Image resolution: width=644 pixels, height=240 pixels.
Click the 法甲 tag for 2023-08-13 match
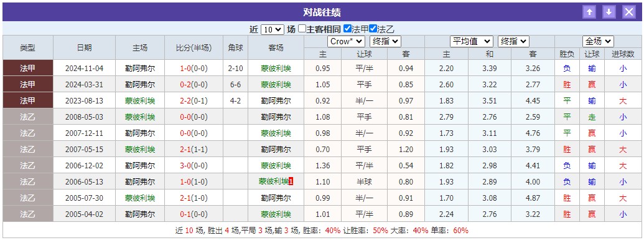pos(27,100)
